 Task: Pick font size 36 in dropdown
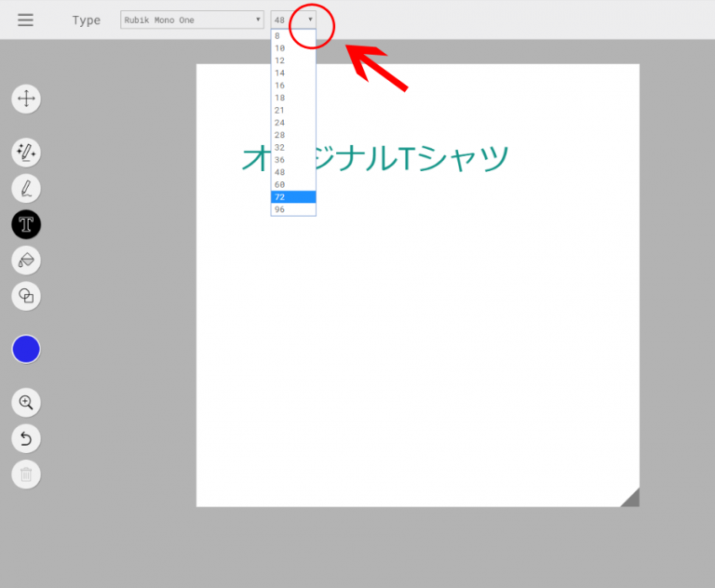tap(293, 160)
